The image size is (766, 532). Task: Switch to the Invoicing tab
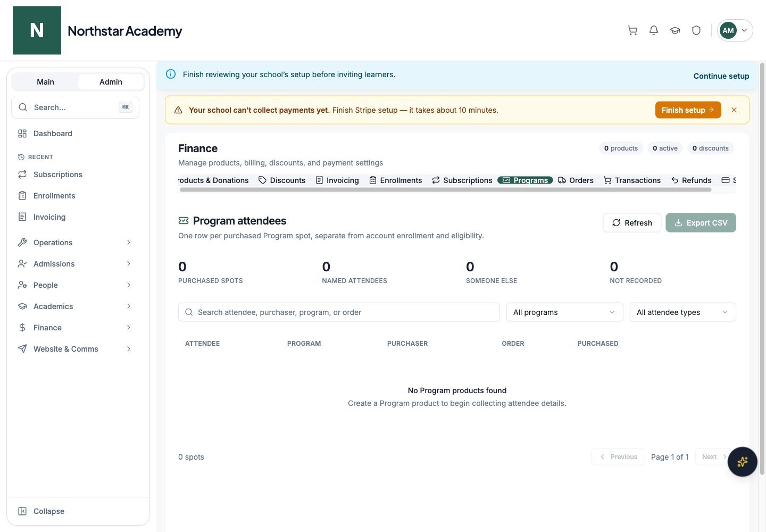point(337,180)
